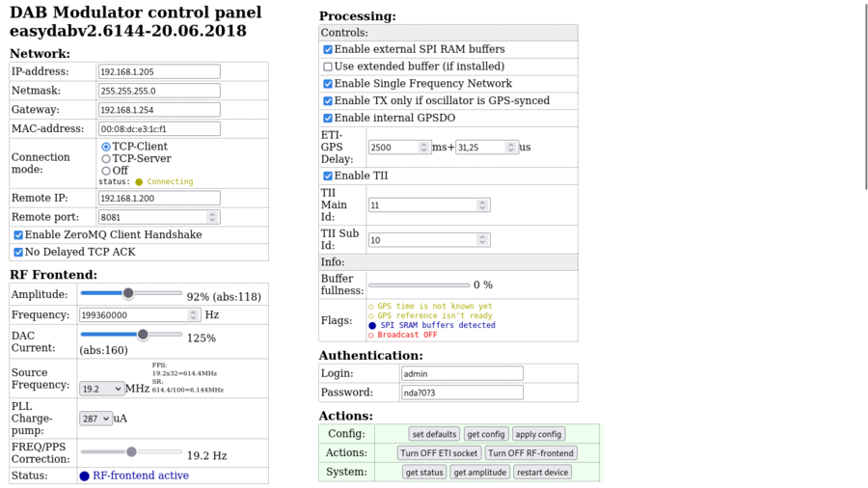Toggle Enable Single Frequency Network

(x=328, y=84)
